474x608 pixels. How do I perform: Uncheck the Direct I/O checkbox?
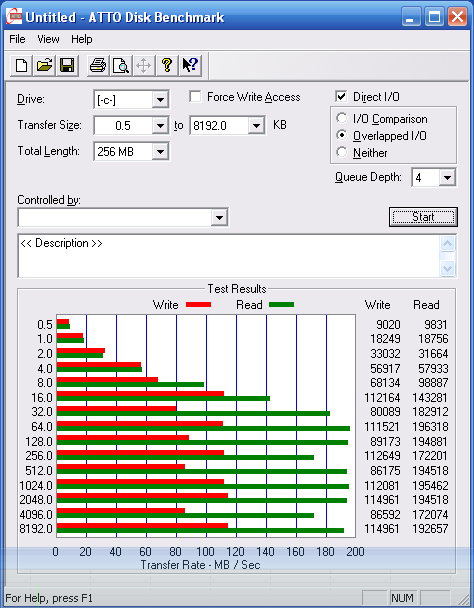click(341, 96)
